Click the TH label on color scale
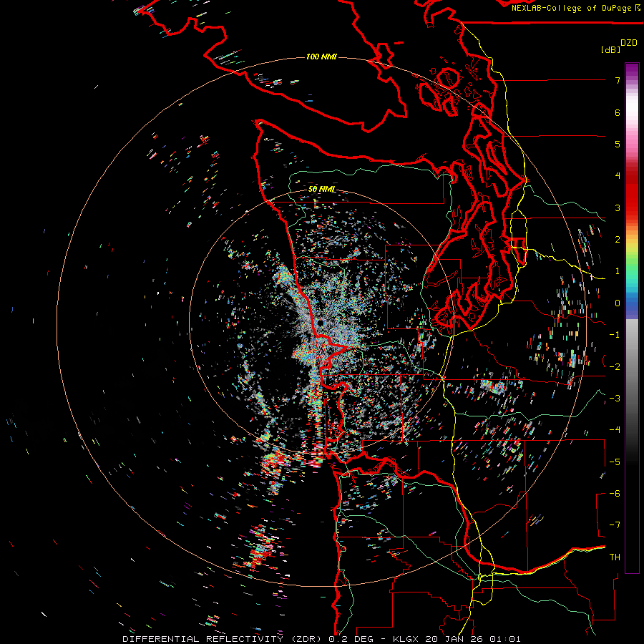 tap(615, 557)
